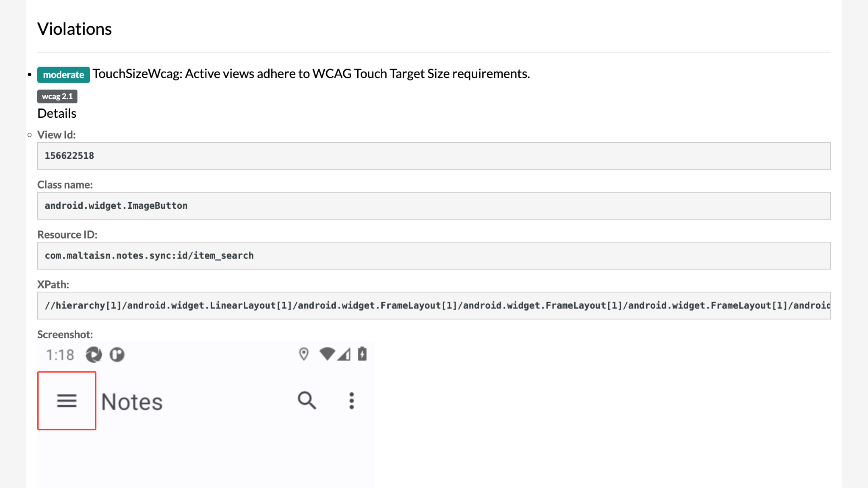Click the android.widget.ImageButton class name field
This screenshot has height=488, width=868.
pos(433,206)
